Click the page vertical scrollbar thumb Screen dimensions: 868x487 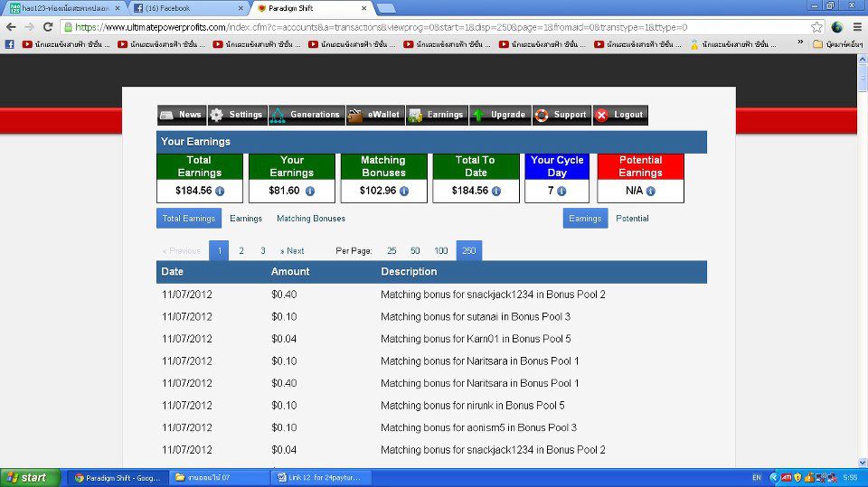(x=863, y=80)
